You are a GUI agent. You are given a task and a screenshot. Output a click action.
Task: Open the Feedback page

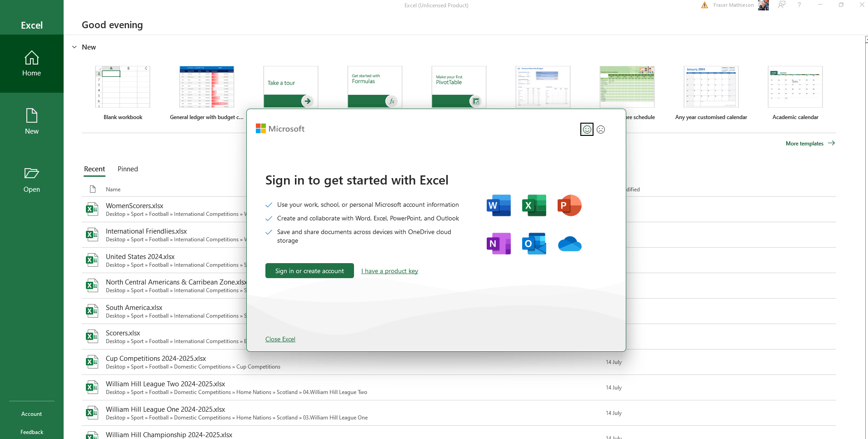pyautogui.click(x=32, y=432)
